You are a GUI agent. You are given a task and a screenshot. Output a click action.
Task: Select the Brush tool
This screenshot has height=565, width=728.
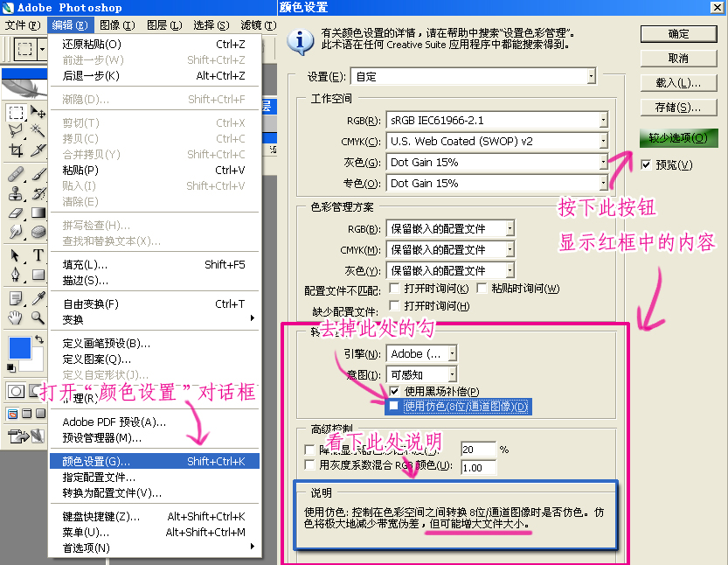point(38,174)
